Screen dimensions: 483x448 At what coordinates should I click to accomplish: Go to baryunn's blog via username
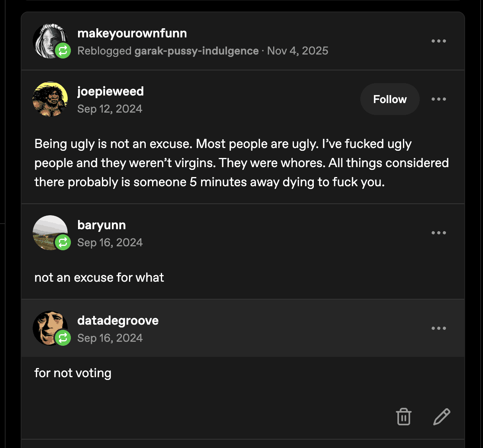(102, 225)
